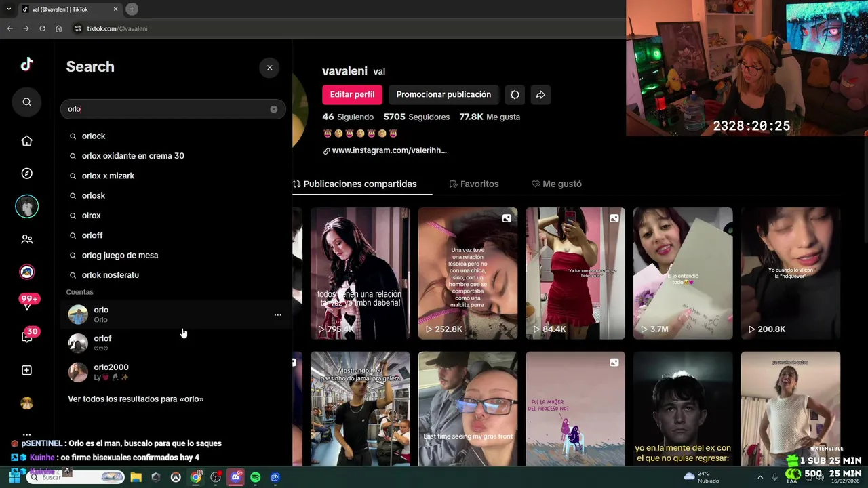The image size is (868, 488).
Task: Open the video thumbnail with 795.4K views
Action: click(360, 273)
